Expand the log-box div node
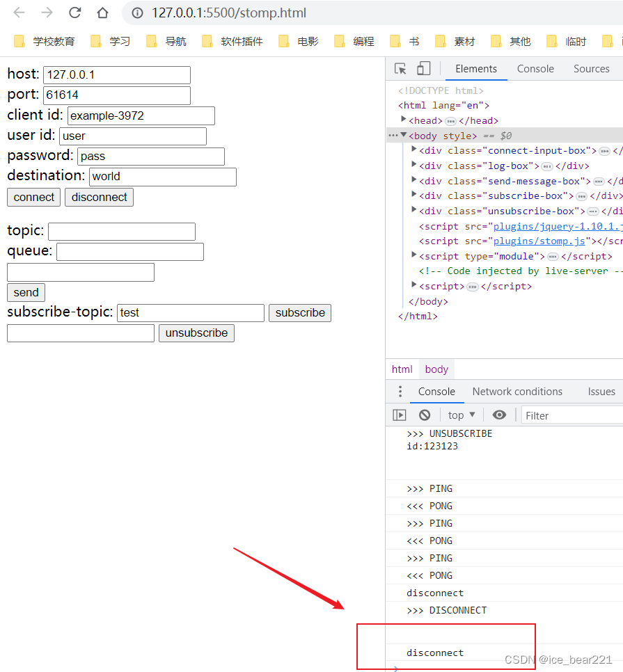This screenshot has height=672, width=623. [414, 166]
